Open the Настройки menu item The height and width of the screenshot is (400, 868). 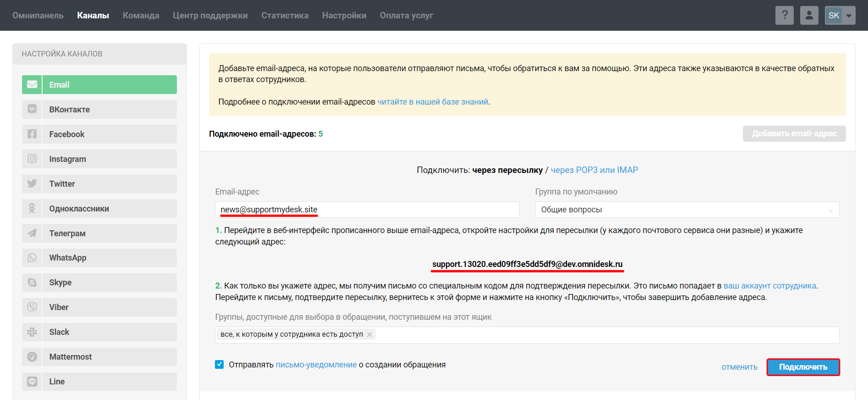[x=344, y=16]
